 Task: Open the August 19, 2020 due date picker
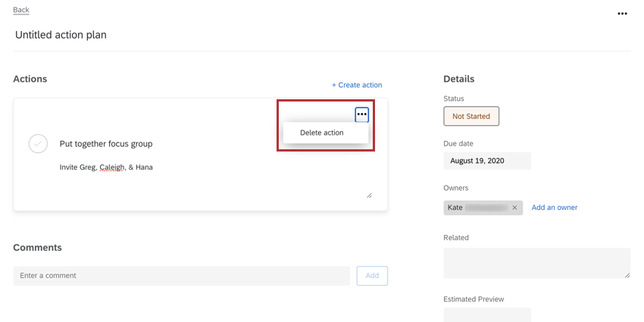click(487, 161)
